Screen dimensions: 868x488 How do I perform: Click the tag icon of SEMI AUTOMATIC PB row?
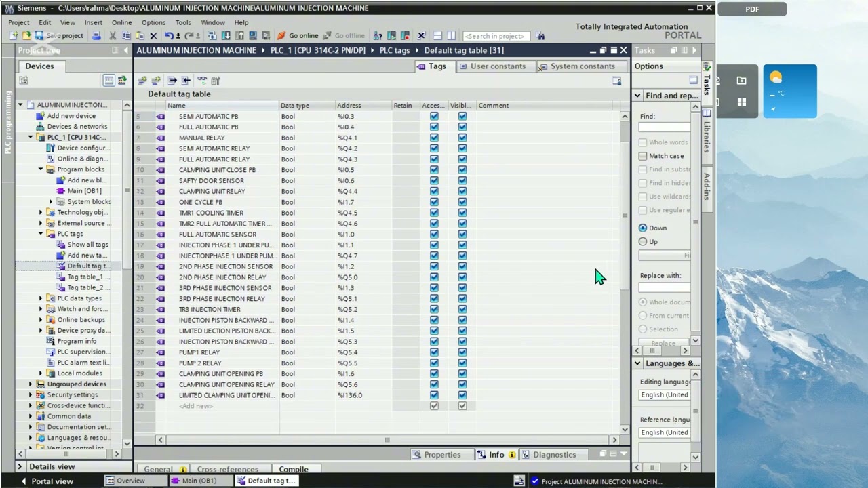(161, 117)
